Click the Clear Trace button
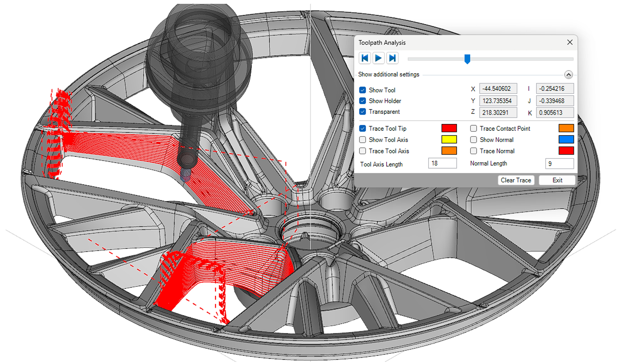 pyautogui.click(x=516, y=180)
